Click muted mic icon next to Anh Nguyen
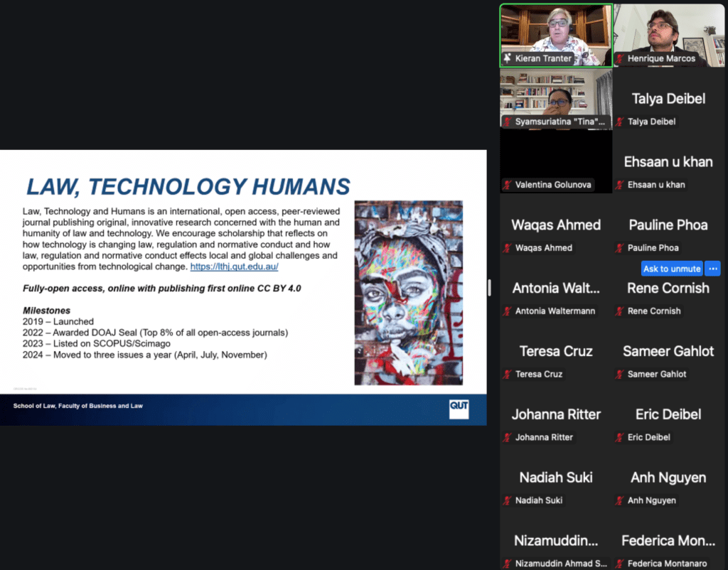This screenshot has height=570, width=728. (x=619, y=500)
